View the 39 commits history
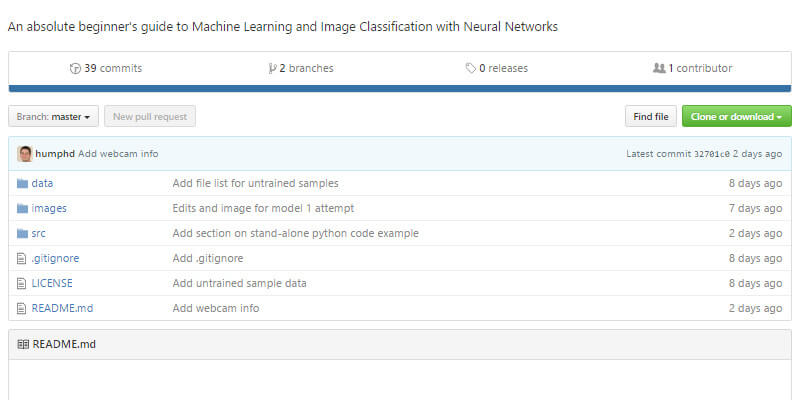The image size is (800, 400). pyautogui.click(x=106, y=68)
